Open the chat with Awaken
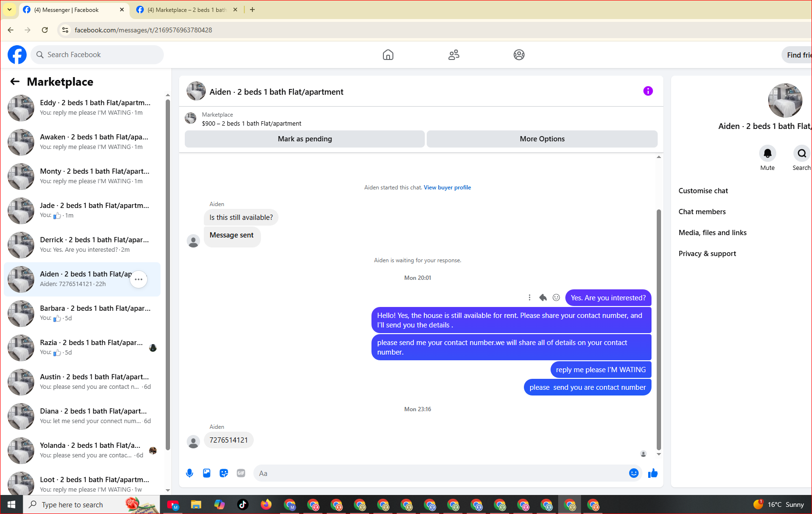Image resolution: width=812 pixels, height=514 pixels. [x=82, y=142]
